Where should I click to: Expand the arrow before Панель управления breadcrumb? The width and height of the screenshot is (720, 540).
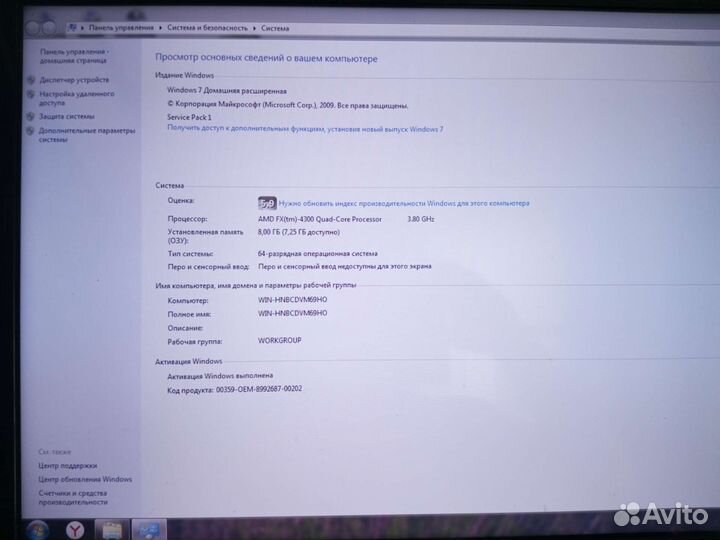pyautogui.click(x=82, y=28)
